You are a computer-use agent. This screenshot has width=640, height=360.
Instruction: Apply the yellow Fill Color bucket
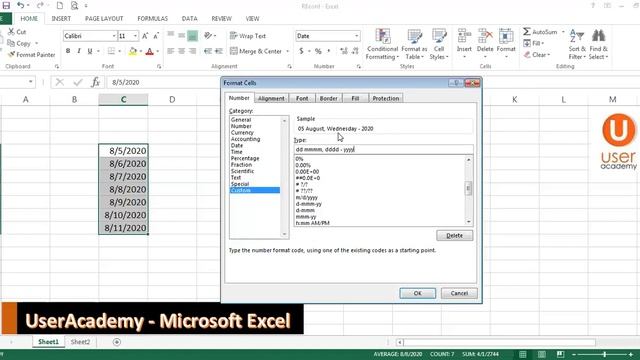[x=133, y=51]
